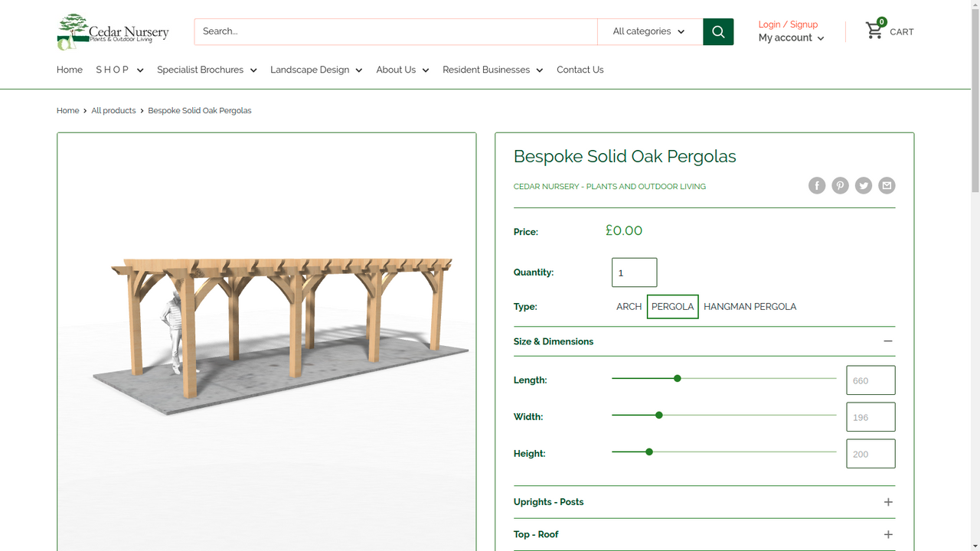This screenshot has width=980, height=551.
Task: Click the Quantity input field
Action: [x=634, y=272]
